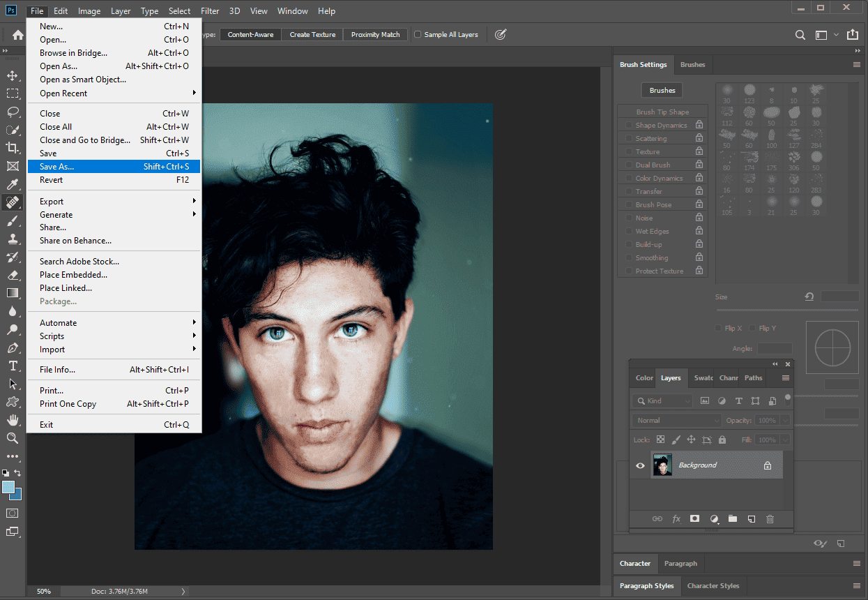Hide the Background layer
This screenshot has height=600, width=868.
pos(640,465)
